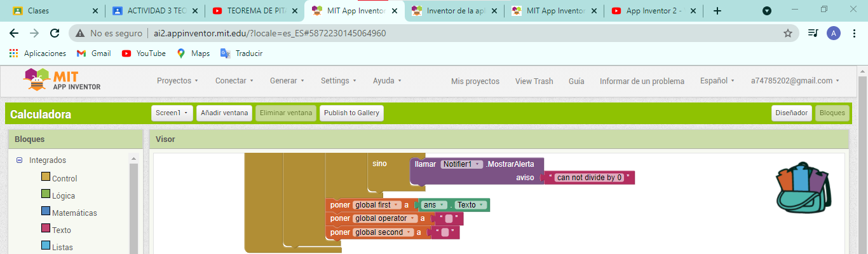This screenshot has width=868, height=254.
Task: Open the global operator variable dropdown
Action: (385, 218)
